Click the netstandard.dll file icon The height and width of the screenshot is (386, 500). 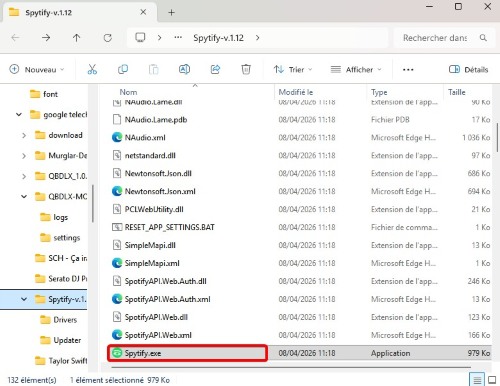tap(117, 155)
